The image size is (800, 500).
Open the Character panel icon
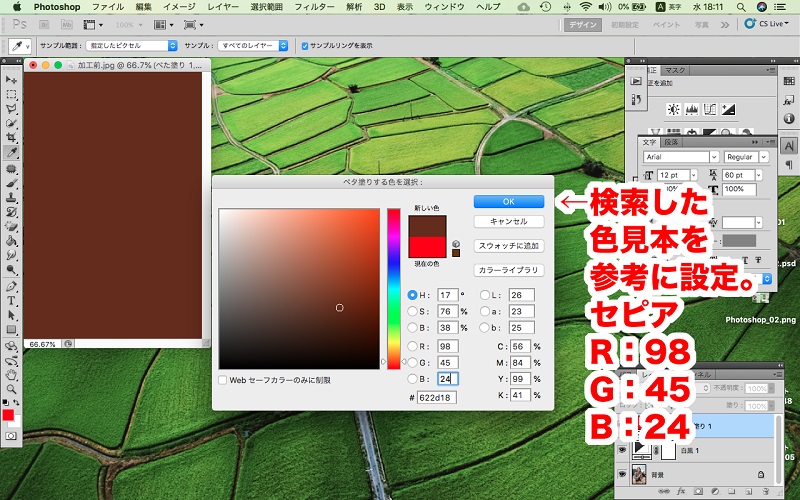tap(789, 146)
